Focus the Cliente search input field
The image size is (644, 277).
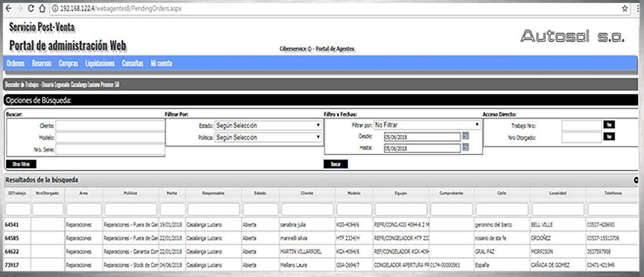[x=110, y=125]
